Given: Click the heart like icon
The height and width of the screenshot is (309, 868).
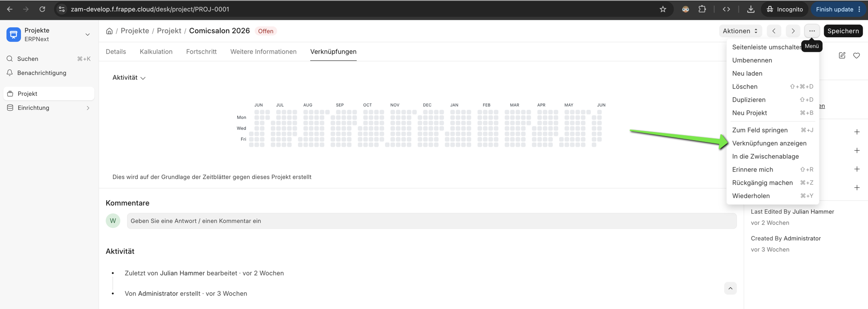Looking at the screenshot, I should point(857,55).
